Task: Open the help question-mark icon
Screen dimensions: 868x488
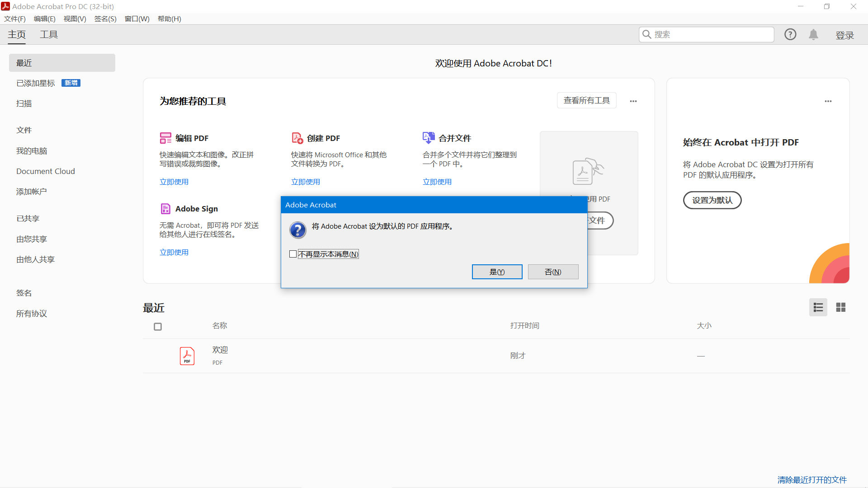Action: [x=790, y=34]
